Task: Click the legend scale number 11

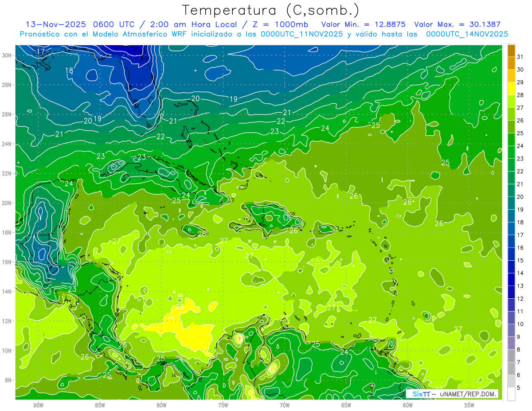Action: click(x=520, y=312)
